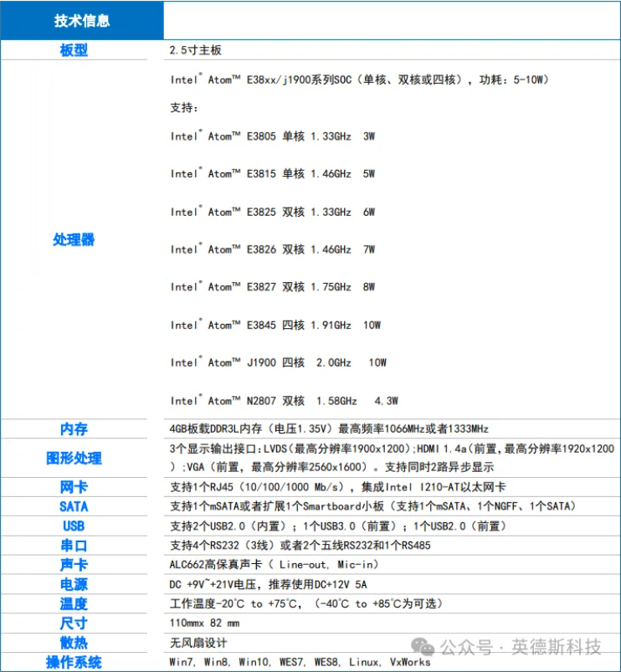
Task: Click the 支持4个RS232 value
Action: [x=300, y=545]
